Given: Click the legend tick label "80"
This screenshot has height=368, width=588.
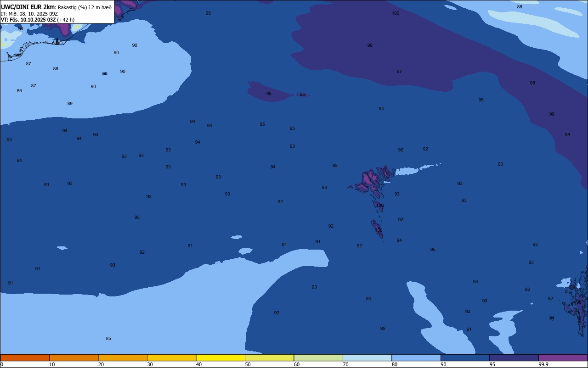Looking at the screenshot, I should click(x=395, y=364).
